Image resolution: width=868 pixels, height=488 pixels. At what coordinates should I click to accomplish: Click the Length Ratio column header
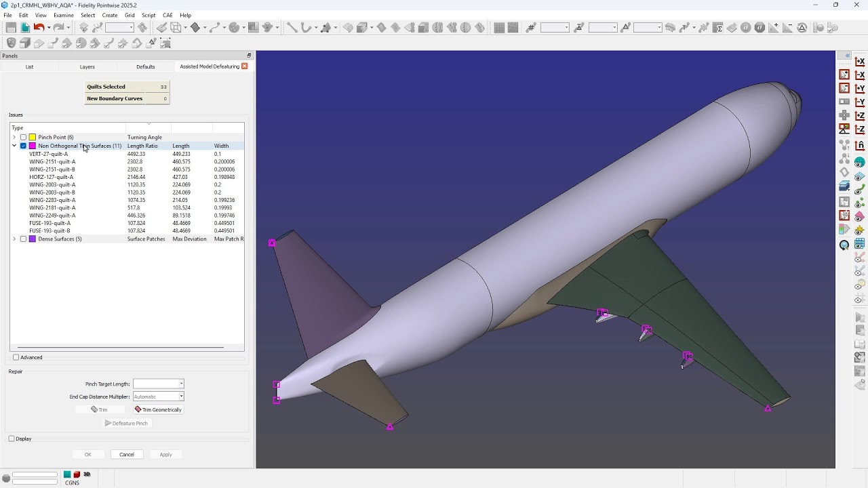pos(142,146)
